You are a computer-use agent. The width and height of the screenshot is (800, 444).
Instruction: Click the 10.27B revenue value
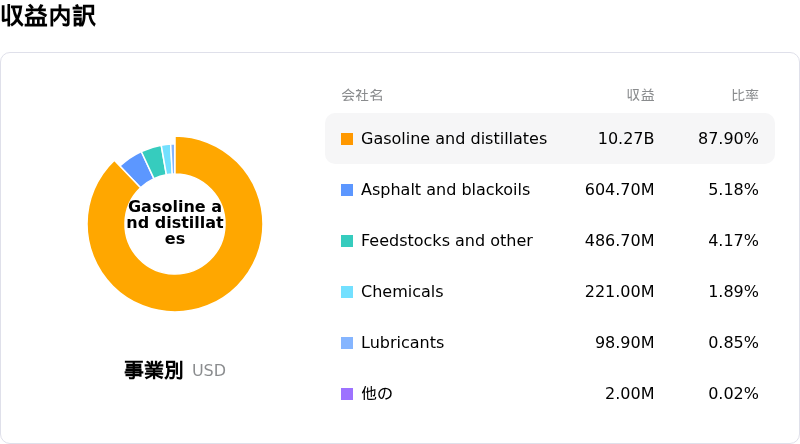[x=626, y=138]
